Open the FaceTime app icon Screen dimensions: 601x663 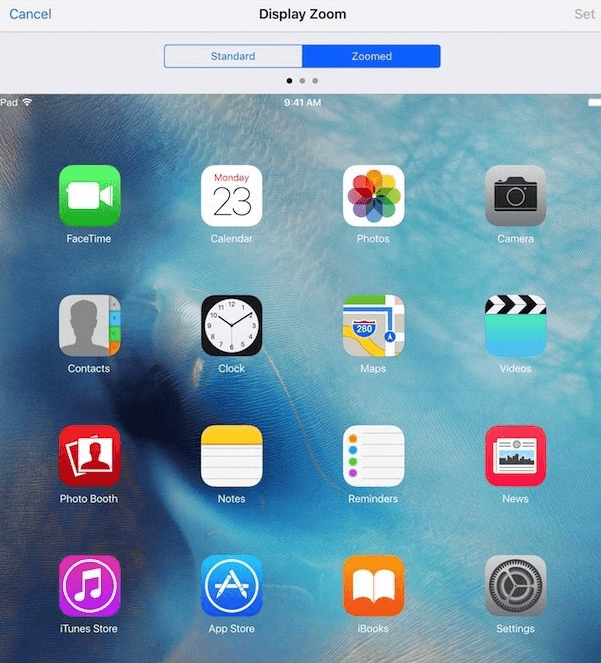click(x=90, y=196)
